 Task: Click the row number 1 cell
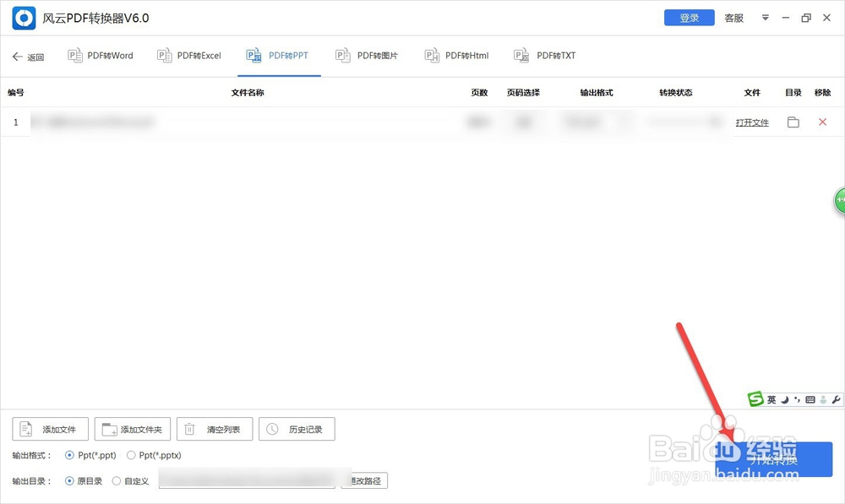coord(15,122)
